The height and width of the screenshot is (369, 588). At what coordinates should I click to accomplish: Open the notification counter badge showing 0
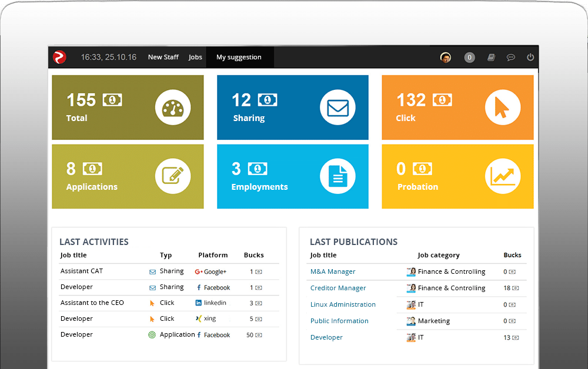point(469,58)
